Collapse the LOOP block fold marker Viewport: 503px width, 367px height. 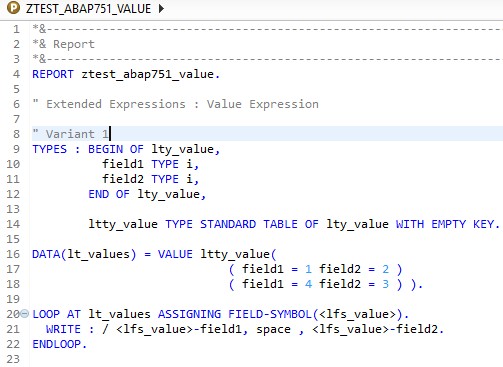pyautogui.click(x=25, y=313)
